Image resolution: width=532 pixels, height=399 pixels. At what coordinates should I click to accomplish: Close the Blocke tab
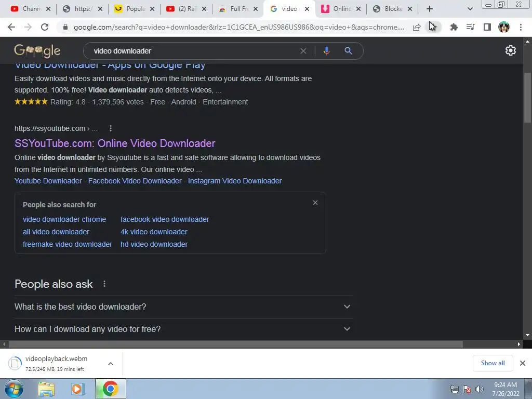coord(410,9)
